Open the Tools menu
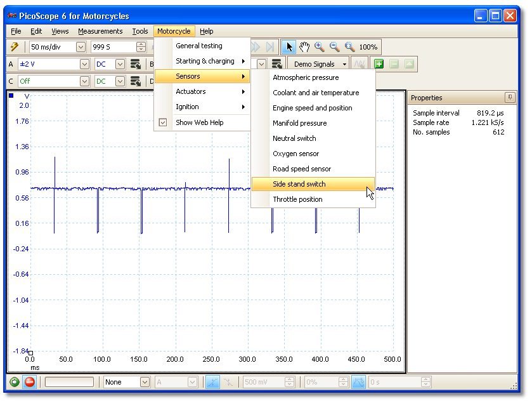The width and height of the screenshot is (532, 408). point(140,31)
